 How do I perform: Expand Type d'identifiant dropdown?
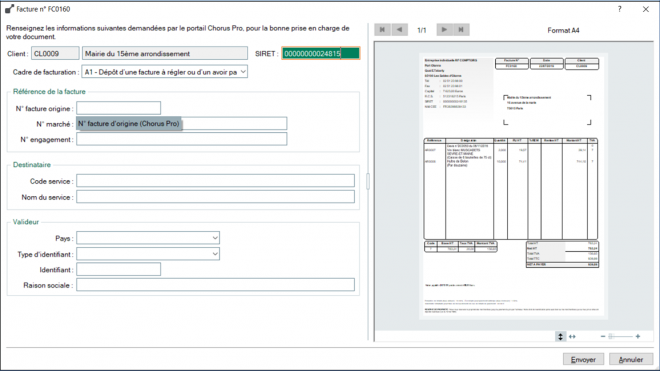point(148,254)
